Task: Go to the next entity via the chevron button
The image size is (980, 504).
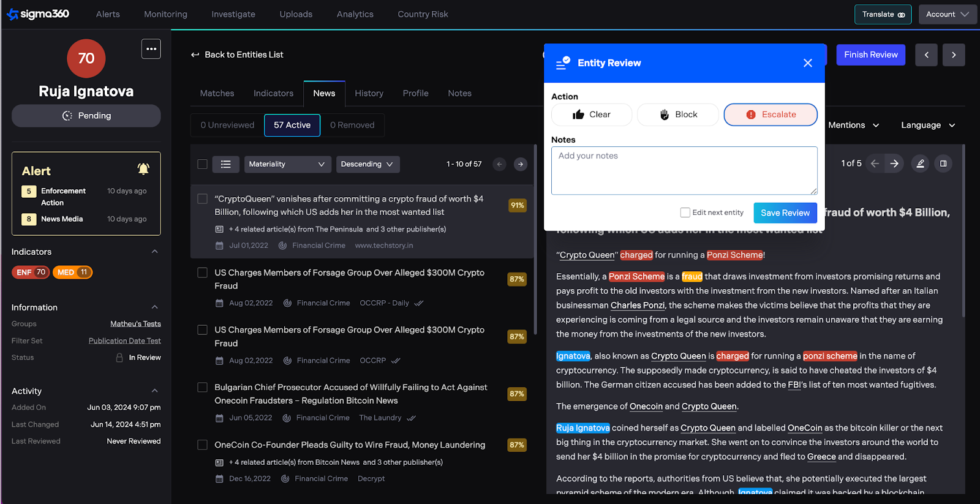Action: click(x=954, y=55)
